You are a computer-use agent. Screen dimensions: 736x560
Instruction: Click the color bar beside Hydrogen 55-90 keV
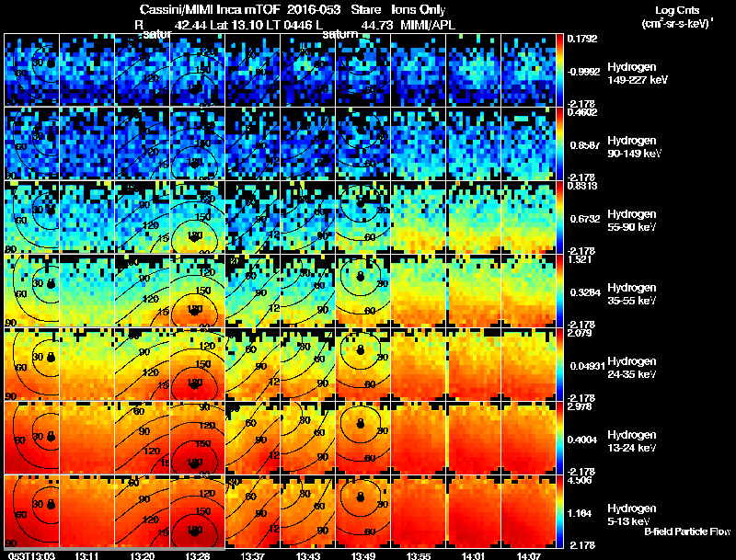pos(559,217)
